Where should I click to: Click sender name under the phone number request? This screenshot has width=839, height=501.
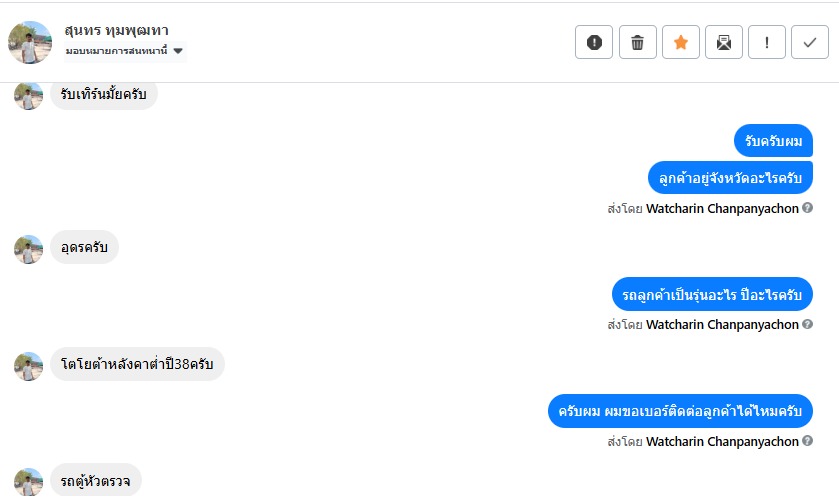722,441
